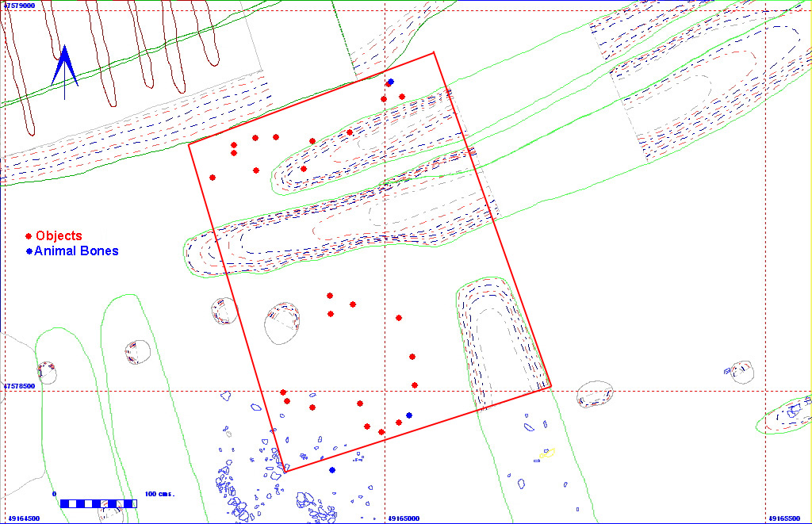
Task: Click the small yellow outlined shape
Action: 547,453
